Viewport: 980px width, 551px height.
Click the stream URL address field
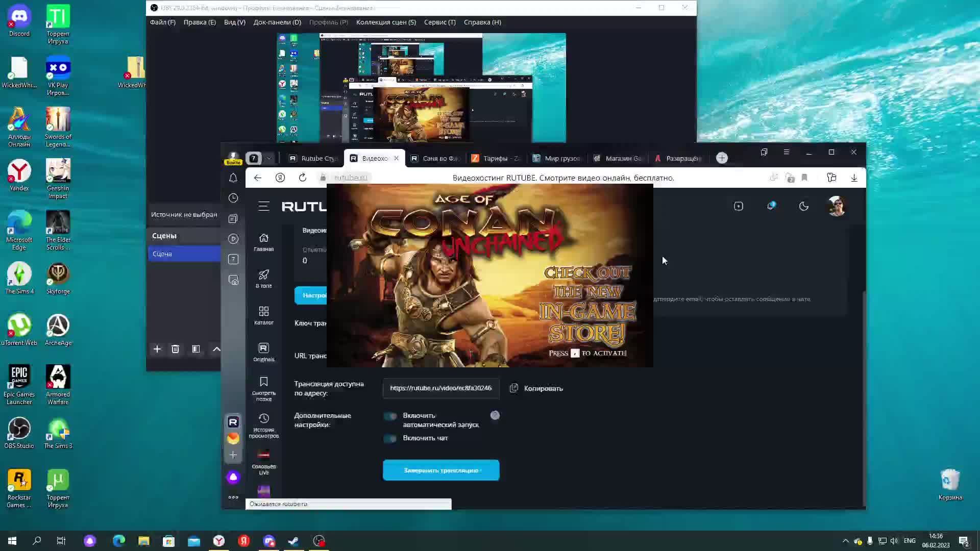[440, 388]
